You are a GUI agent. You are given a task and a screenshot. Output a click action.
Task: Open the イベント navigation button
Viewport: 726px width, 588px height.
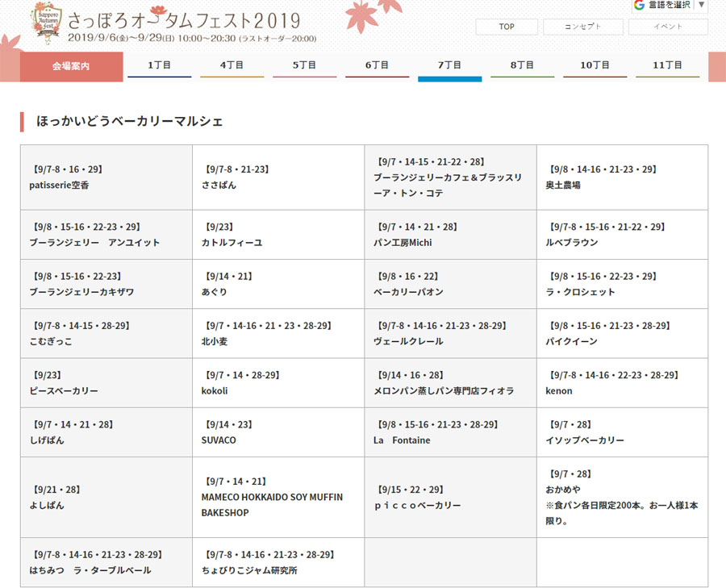668,27
